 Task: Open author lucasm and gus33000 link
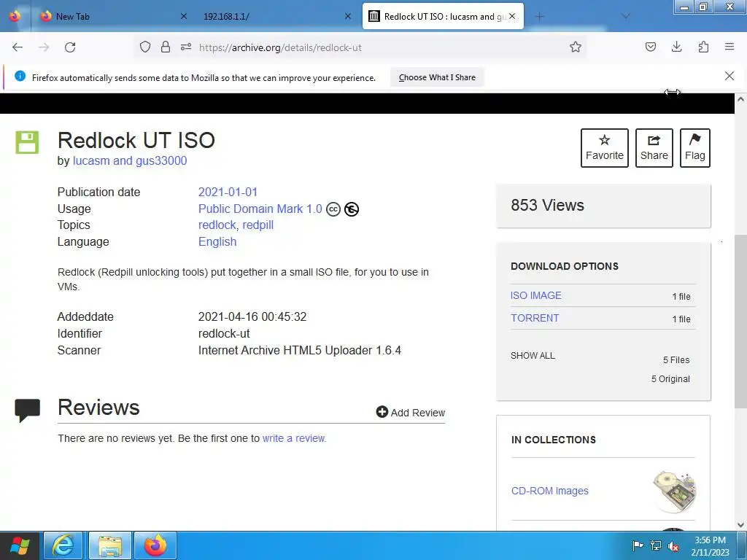(x=130, y=160)
